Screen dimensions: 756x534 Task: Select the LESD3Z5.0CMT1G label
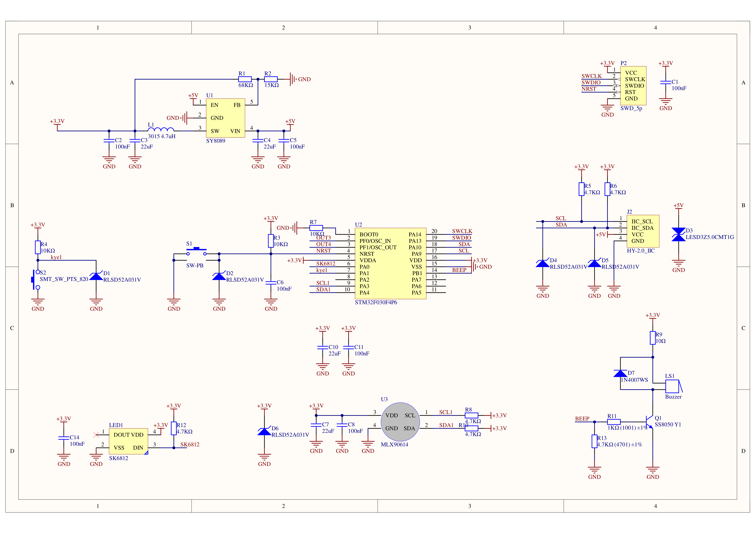710,237
